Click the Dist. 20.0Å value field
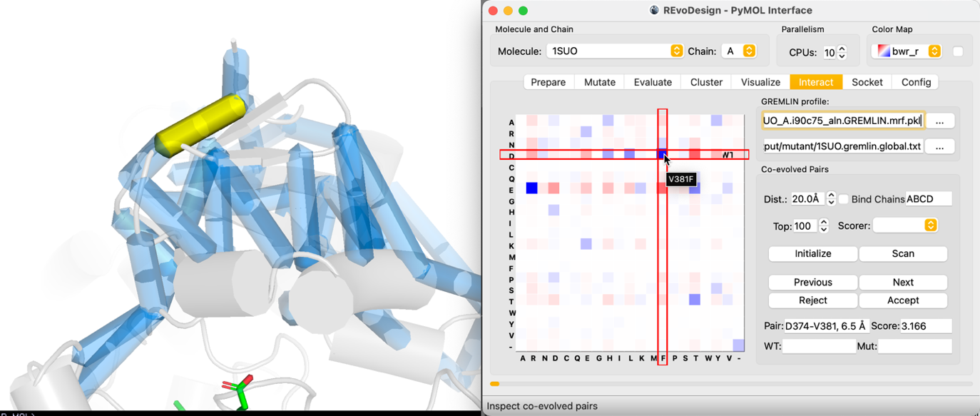 pos(806,199)
